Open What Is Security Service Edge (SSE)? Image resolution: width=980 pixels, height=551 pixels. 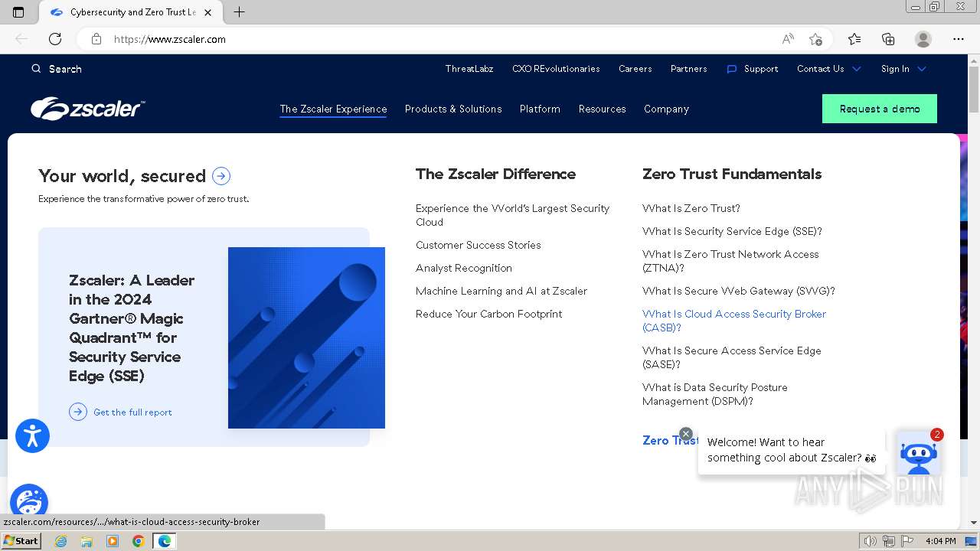pos(732,231)
